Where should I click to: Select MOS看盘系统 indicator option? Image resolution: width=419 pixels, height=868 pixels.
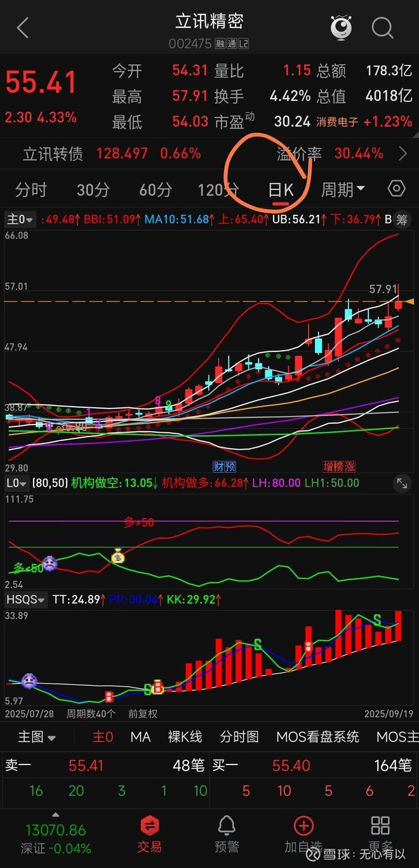tap(317, 737)
